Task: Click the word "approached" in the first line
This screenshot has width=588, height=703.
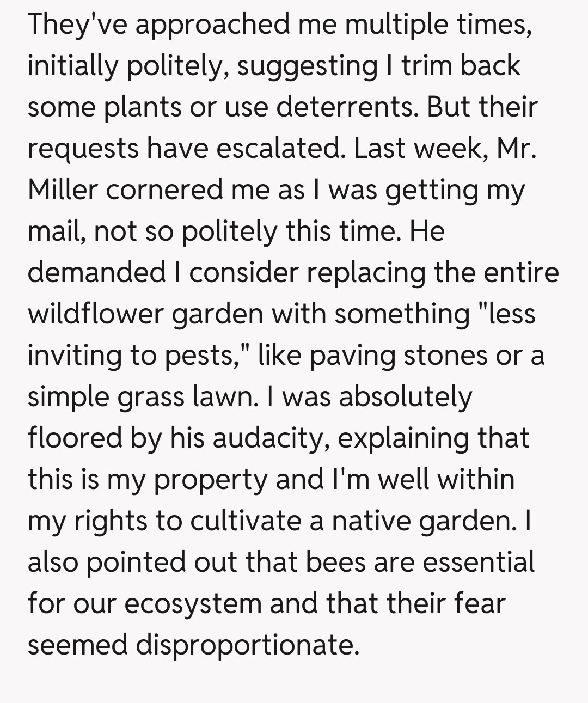Action: [212, 25]
